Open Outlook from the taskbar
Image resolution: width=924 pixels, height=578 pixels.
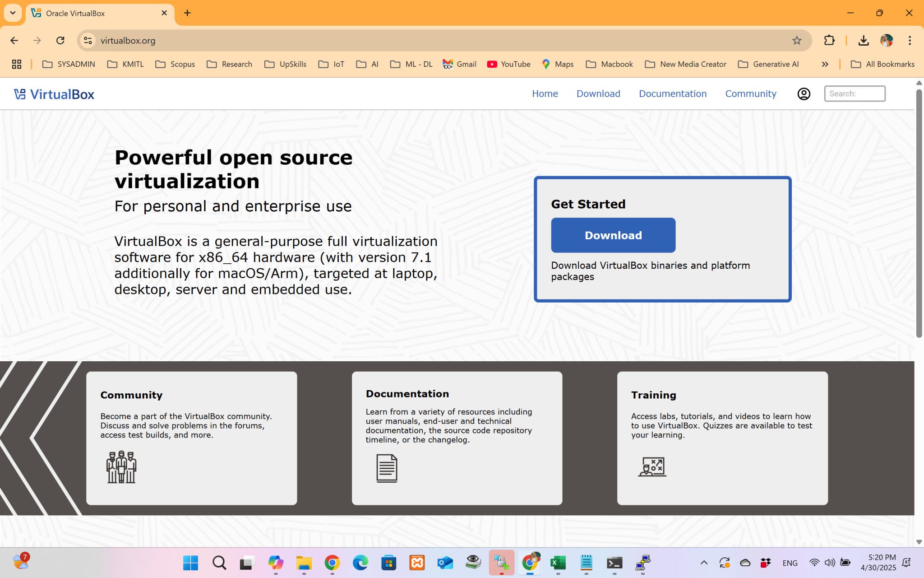click(445, 563)
